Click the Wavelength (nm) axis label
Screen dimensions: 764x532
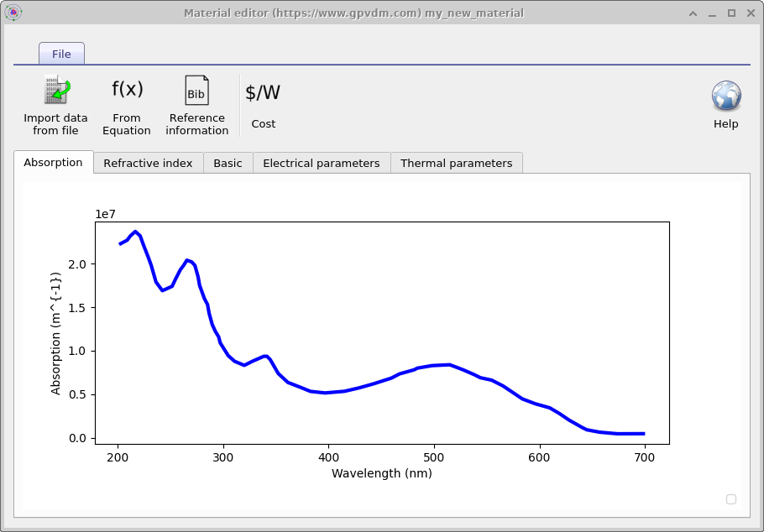tap(380, 473)
